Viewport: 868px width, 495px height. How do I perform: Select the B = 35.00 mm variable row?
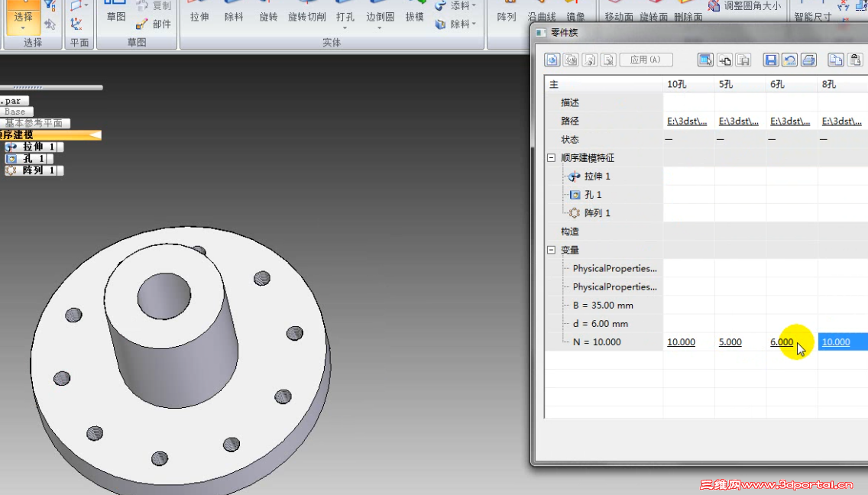click(x=603, y=305)
